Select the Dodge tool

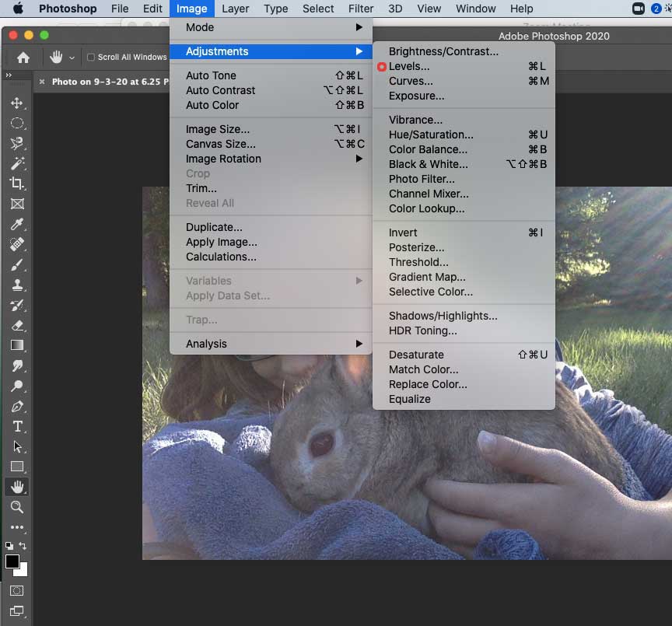[17, 386]
